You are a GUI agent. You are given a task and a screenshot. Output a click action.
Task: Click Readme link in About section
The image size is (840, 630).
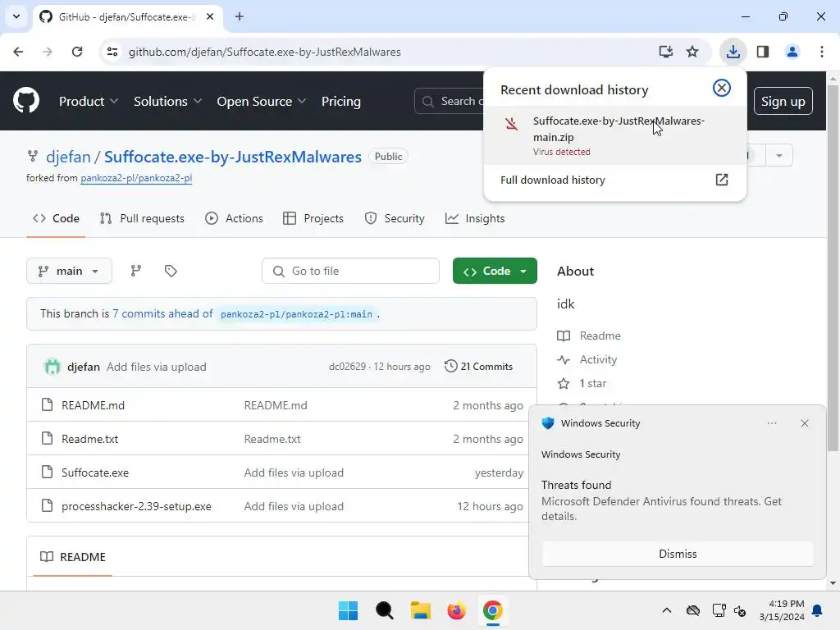(600, 336)
